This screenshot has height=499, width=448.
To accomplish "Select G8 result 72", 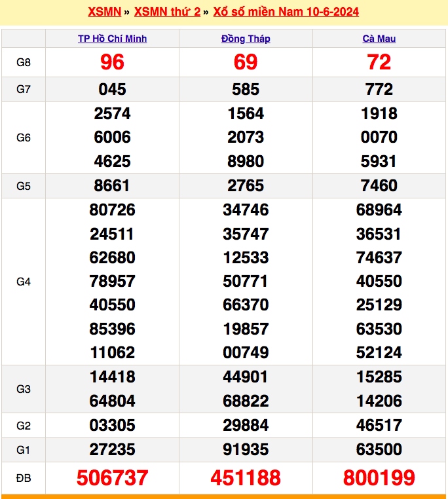I will pyautogui.click(x=379, y=62).
